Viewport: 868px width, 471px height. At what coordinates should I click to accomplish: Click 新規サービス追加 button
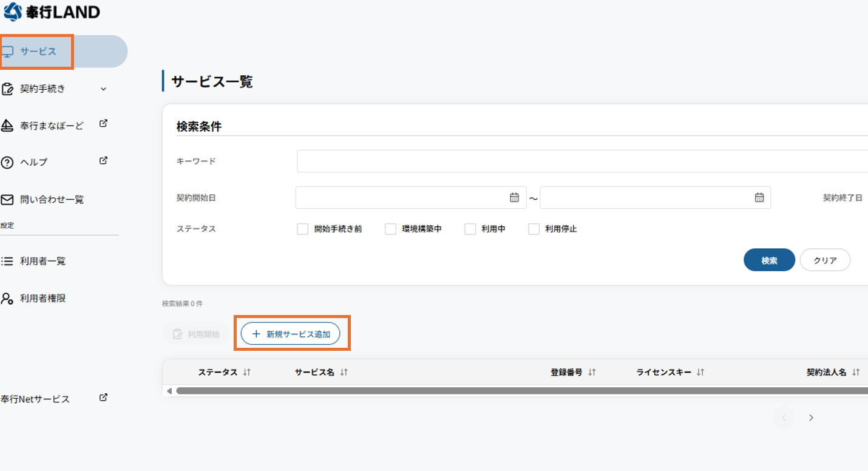coord(290,334)
